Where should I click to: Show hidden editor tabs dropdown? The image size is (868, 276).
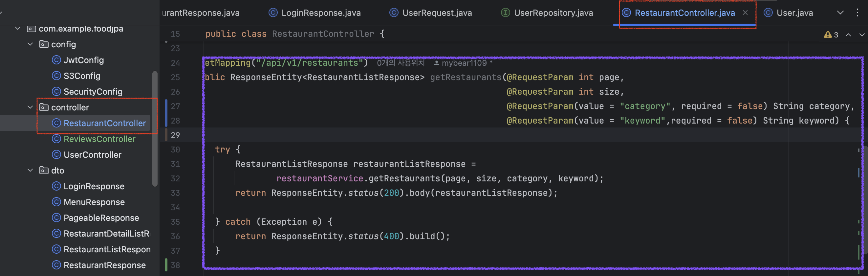pyautogui.click(x=840, y=13)
